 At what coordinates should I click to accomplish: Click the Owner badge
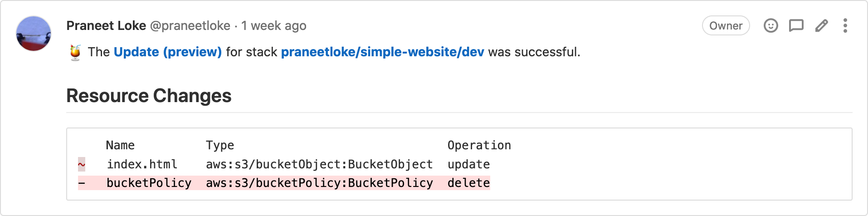[726, 26]
